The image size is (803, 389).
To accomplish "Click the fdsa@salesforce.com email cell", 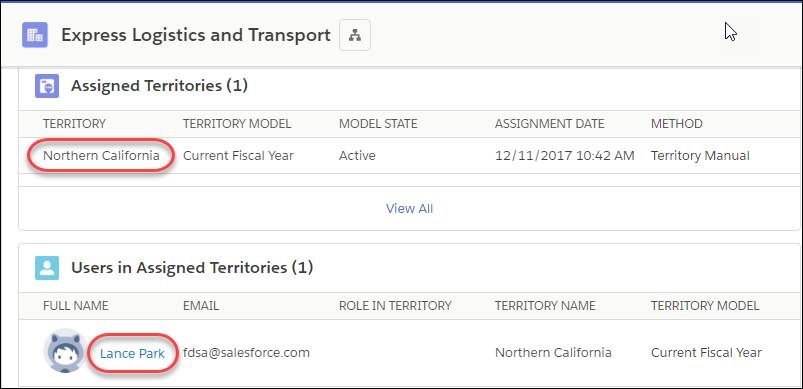I will (x=246, y=353).
